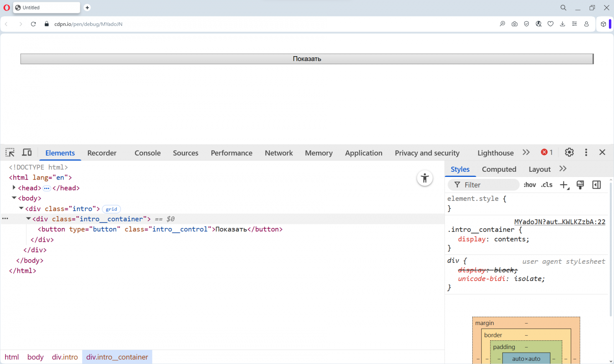Open the Opera menu logo
614x364 pixels.
click(6, 7)
